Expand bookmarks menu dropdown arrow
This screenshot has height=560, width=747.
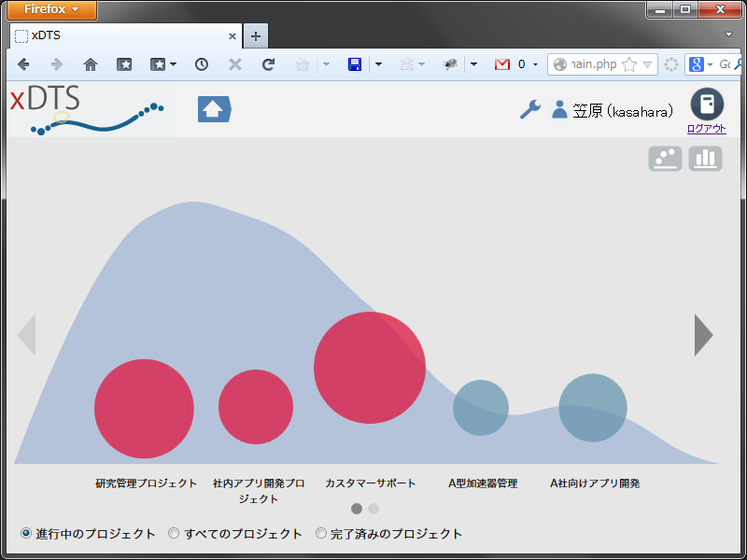tap(174, 64)
